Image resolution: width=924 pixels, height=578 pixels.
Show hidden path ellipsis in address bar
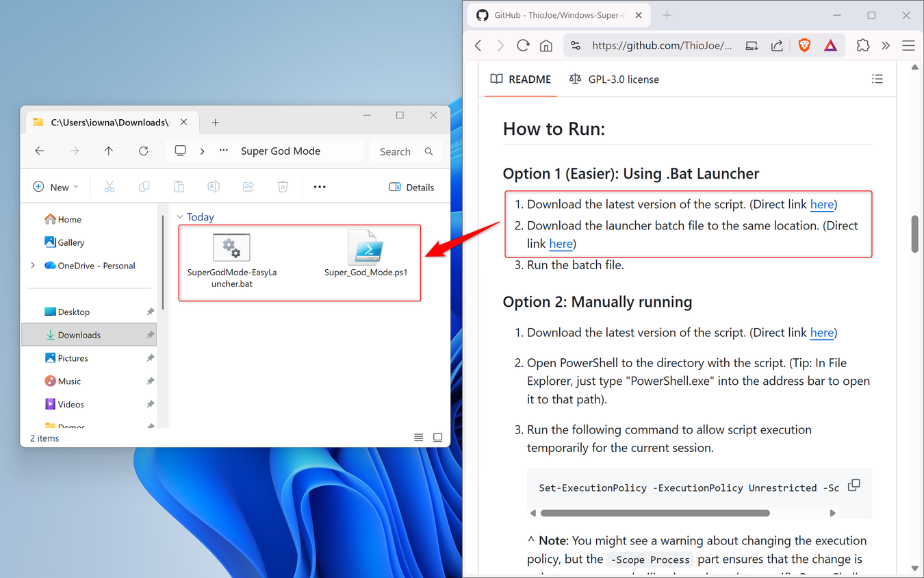click(x=224, y=151)
